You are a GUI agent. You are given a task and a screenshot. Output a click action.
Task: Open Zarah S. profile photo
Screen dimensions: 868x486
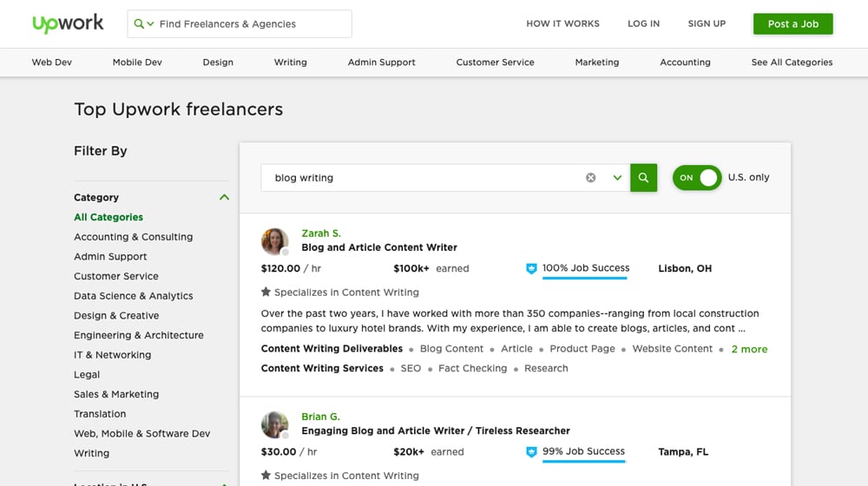(274, 241)
